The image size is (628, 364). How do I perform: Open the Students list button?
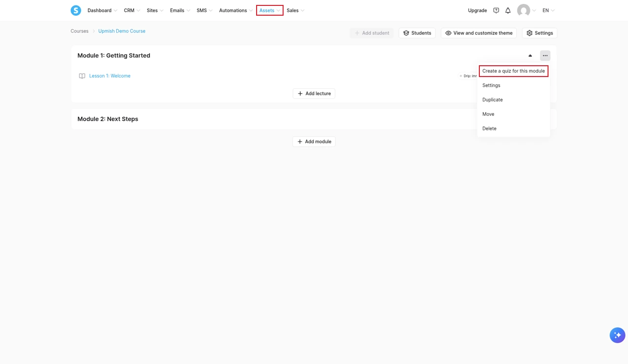coord(417,33)
